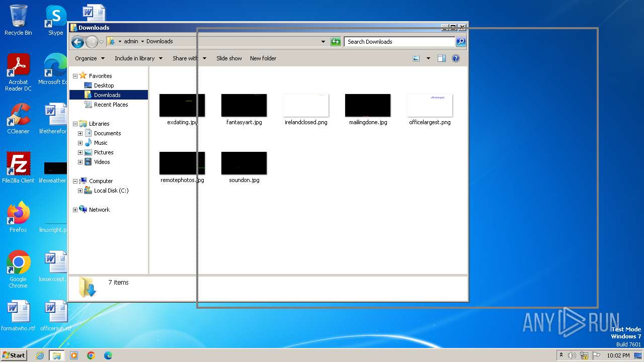Open Internet Explorer from the taskbar
The height and width of the screenshot is (362, 644).
(40, 355)
